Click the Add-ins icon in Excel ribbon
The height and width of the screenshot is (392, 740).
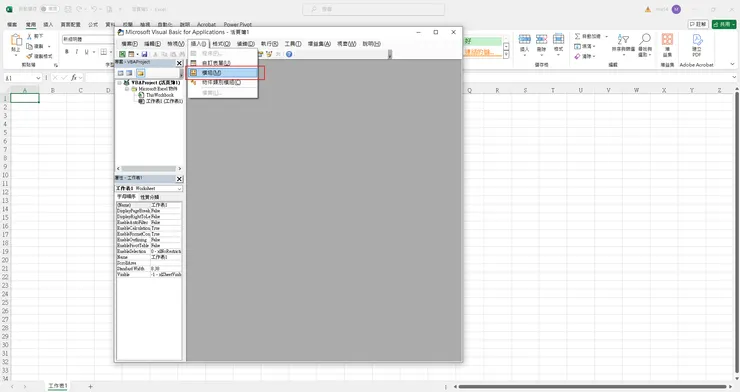667,39
